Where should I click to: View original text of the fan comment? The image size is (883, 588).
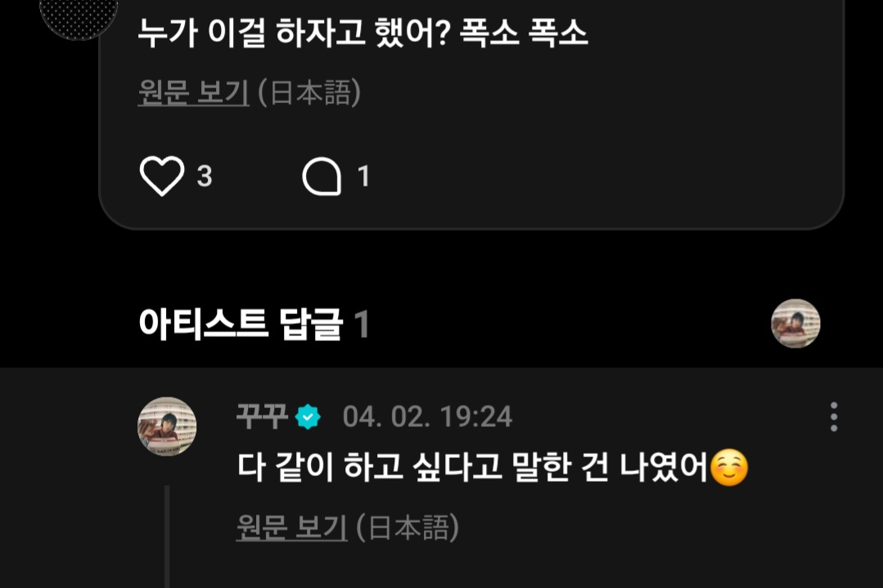(x=193, y=93)
